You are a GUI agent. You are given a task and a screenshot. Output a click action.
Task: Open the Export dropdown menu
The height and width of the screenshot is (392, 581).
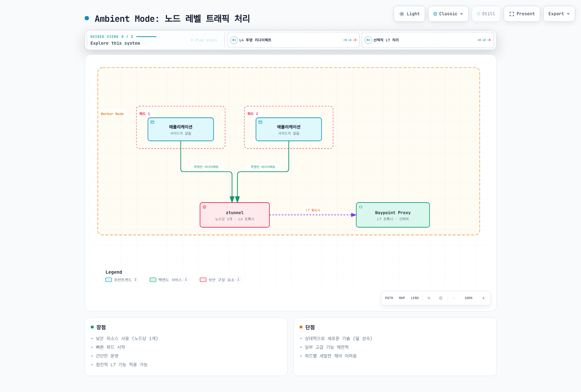tap(559, 14)
